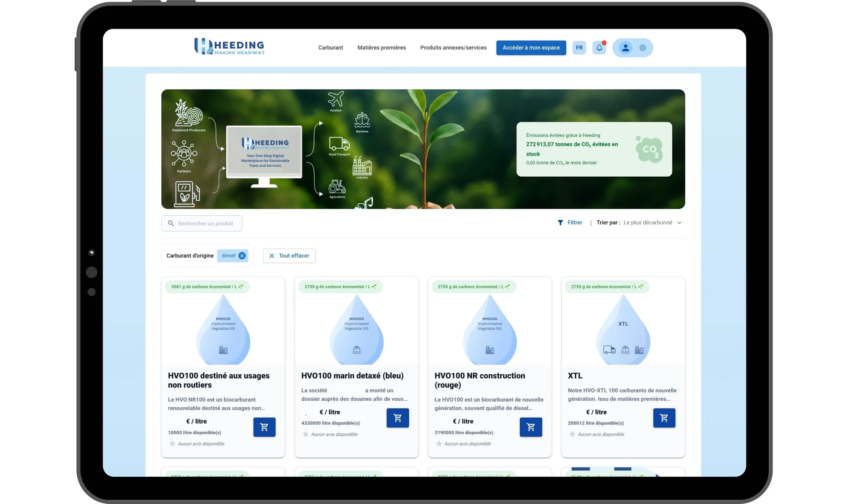
Task: Add XTL product to cart
Action: 664,418
